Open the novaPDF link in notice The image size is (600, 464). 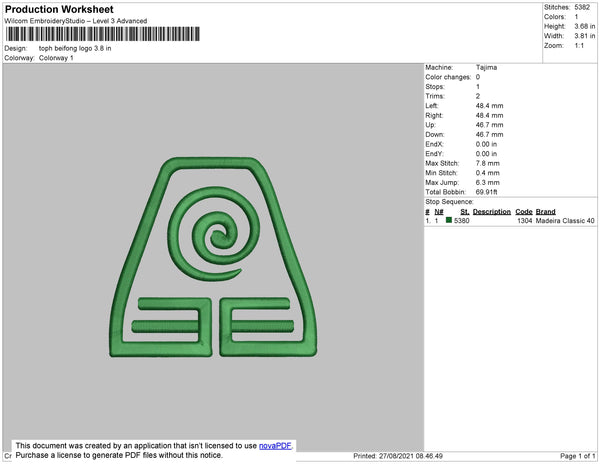(x=275, y=446)
